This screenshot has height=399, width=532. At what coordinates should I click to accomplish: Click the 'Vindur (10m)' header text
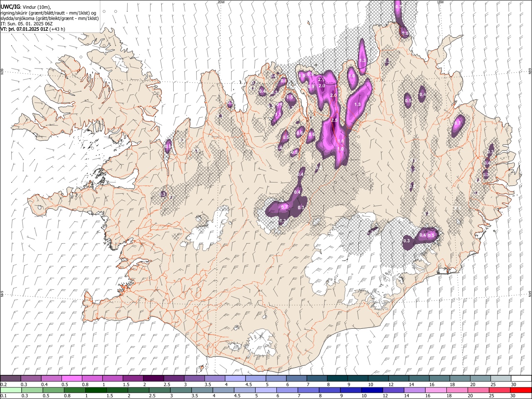click(x=36, y=7)
